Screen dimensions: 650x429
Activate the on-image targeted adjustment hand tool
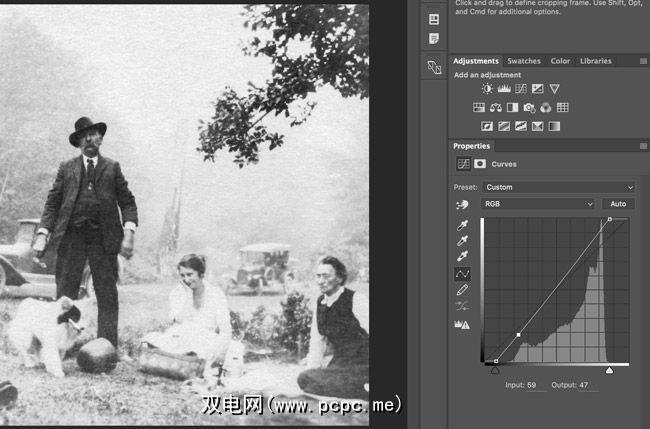point(462,204)
